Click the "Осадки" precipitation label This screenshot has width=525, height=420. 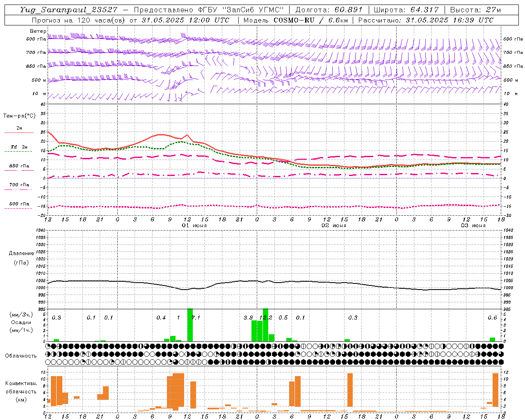21,322
